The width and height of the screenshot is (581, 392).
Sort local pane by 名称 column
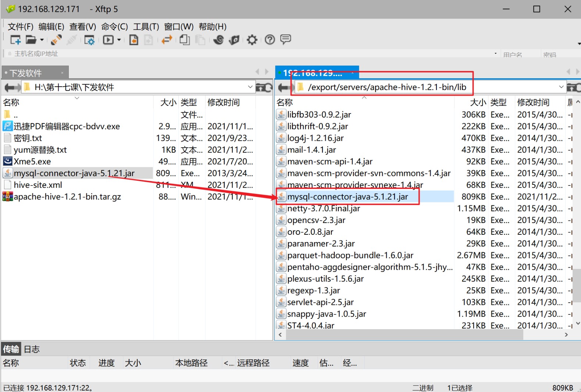click(77, 102)
